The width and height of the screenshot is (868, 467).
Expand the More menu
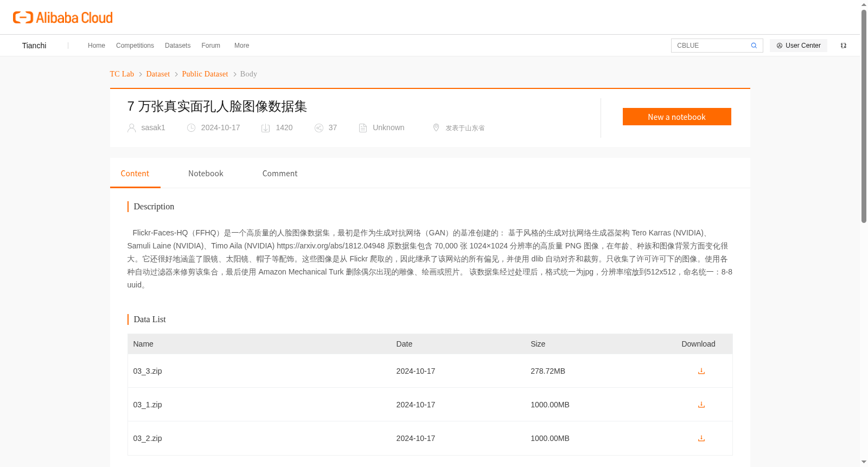(241, 46)
